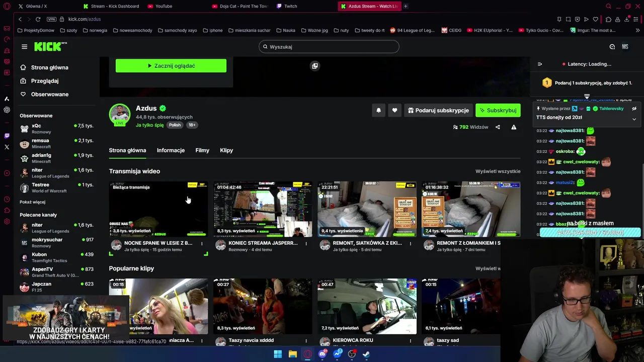Click the Subskrybuj button
The image size is (644, 362).
pos(498,110)
